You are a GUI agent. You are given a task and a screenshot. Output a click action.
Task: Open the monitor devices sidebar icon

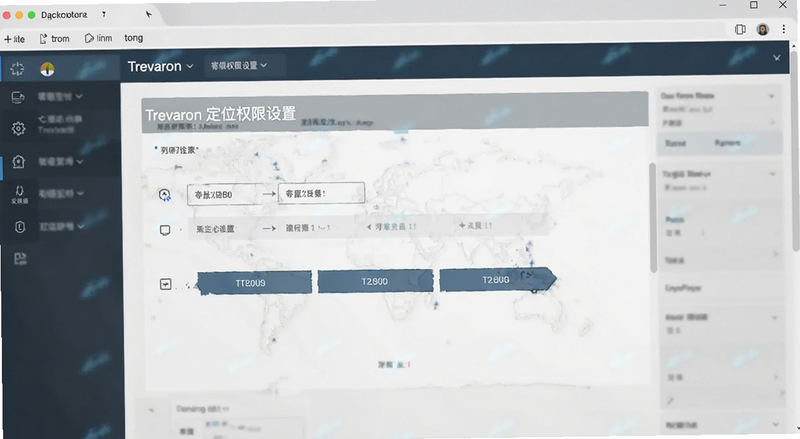coord(18,97)
